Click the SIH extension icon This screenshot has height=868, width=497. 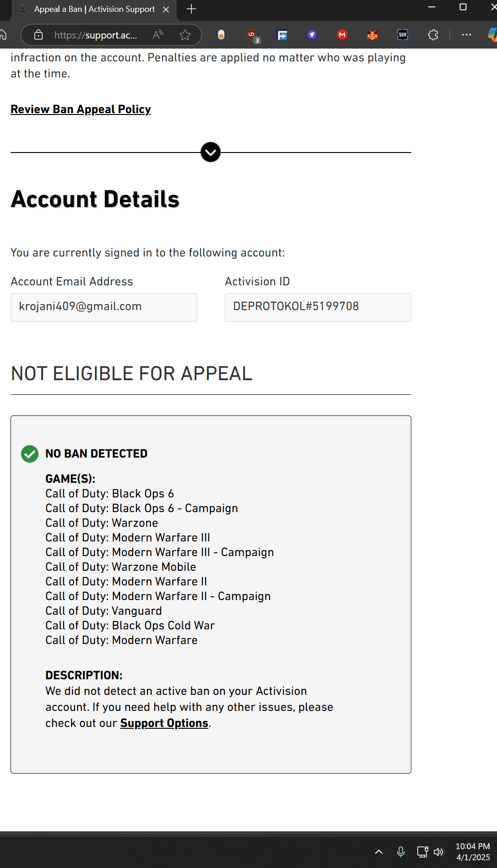coord(403,35)
